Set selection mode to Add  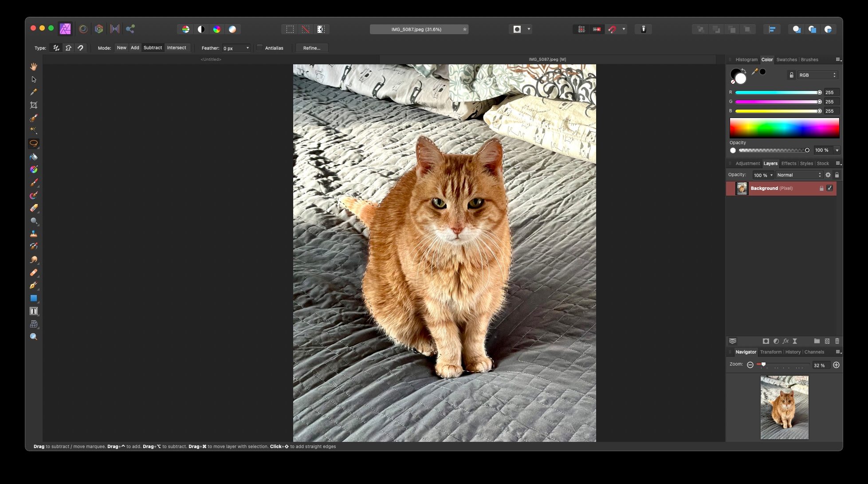pyautogui.click(x=135, y=48)
